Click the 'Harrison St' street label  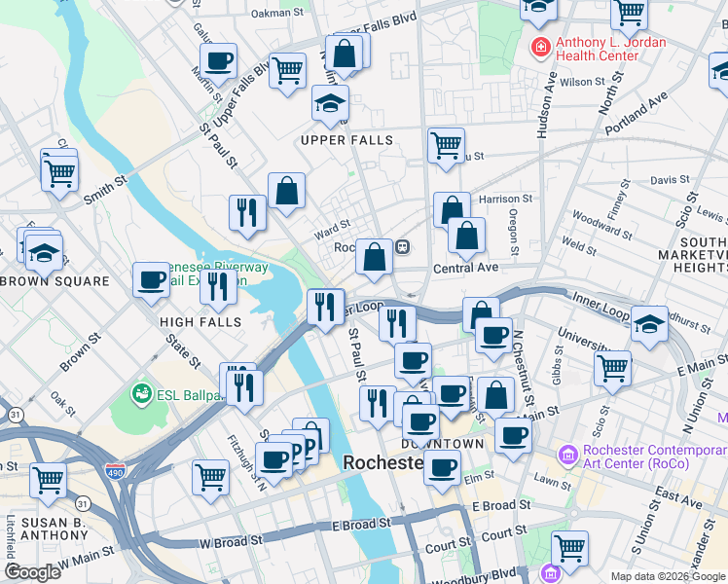pyautogui.click(x=505, y=200)
